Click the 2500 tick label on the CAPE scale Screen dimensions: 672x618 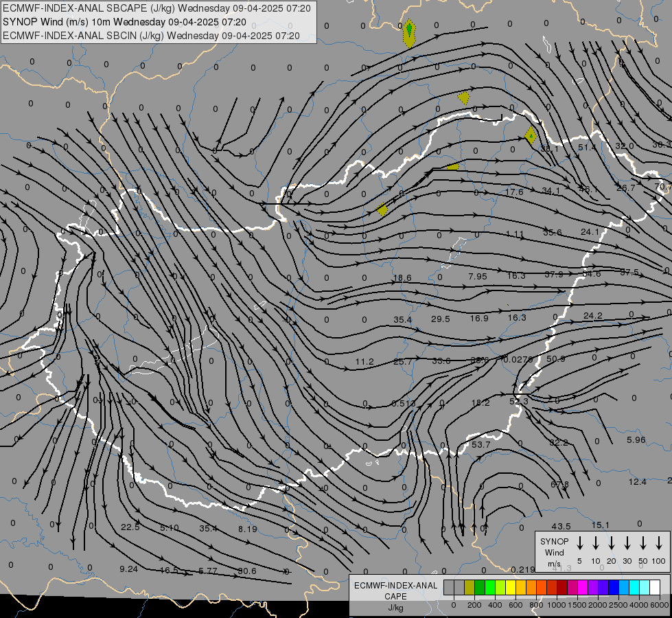(618, 605)
